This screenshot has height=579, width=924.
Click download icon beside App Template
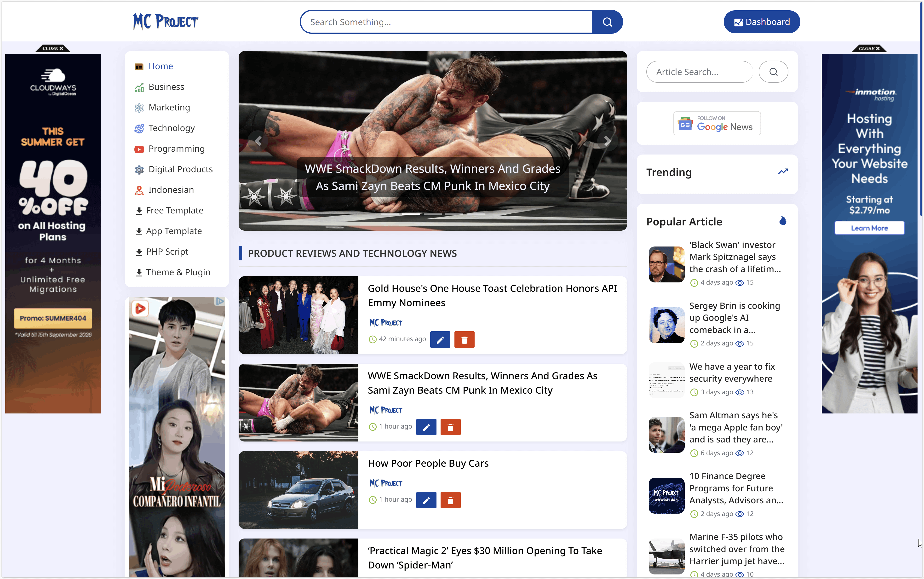click(139, 232)
